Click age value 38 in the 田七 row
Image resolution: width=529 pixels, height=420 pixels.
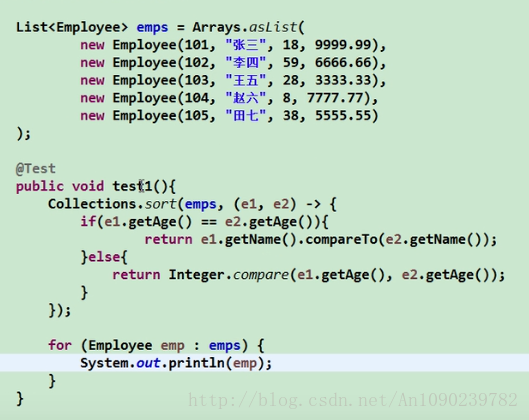(x=290, y=115)
